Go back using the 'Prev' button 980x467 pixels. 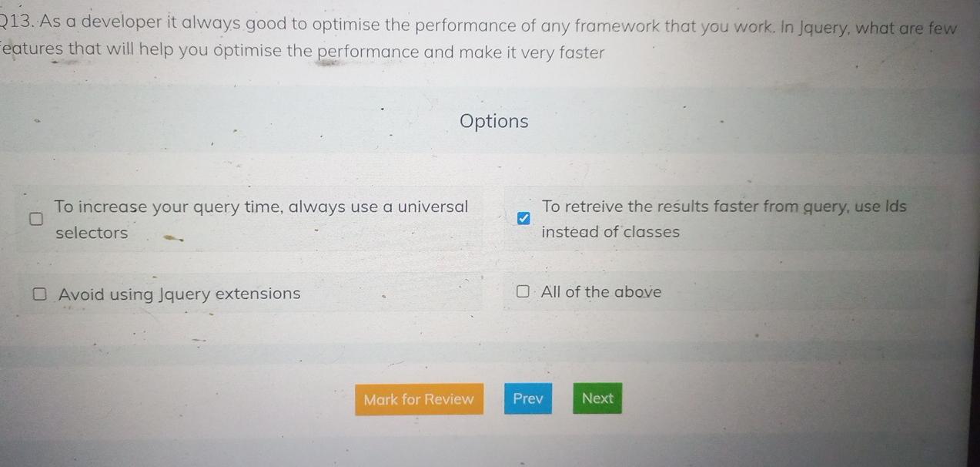point(528,398)
